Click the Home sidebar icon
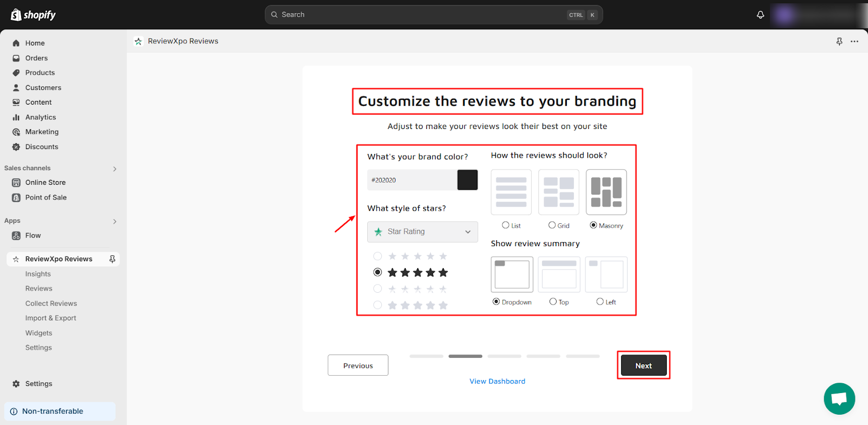This screenshot has width=868, height=425. (16, 43)
